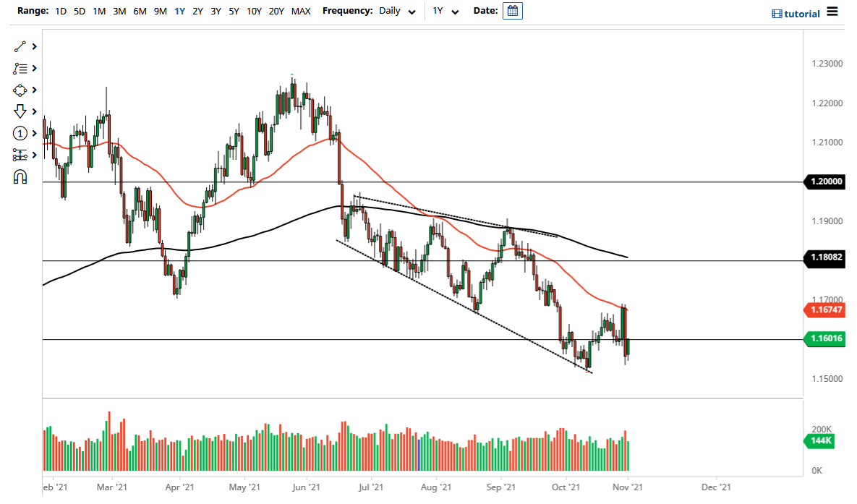Viewport: 857px width, 504px height.
Task: Select the shape drawing tool
Action: 20,90
